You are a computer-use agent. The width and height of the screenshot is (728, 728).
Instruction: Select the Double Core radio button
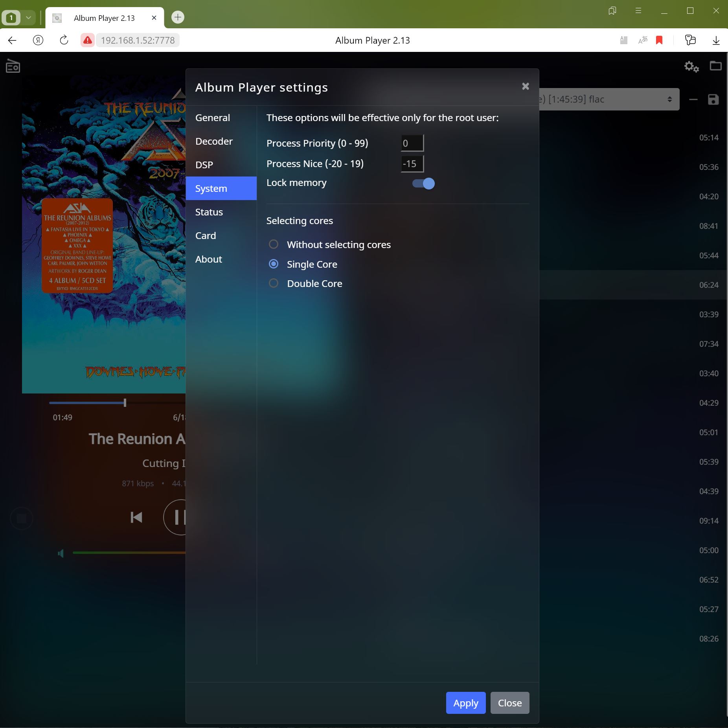pyautogui.click(x=274, y=283)
